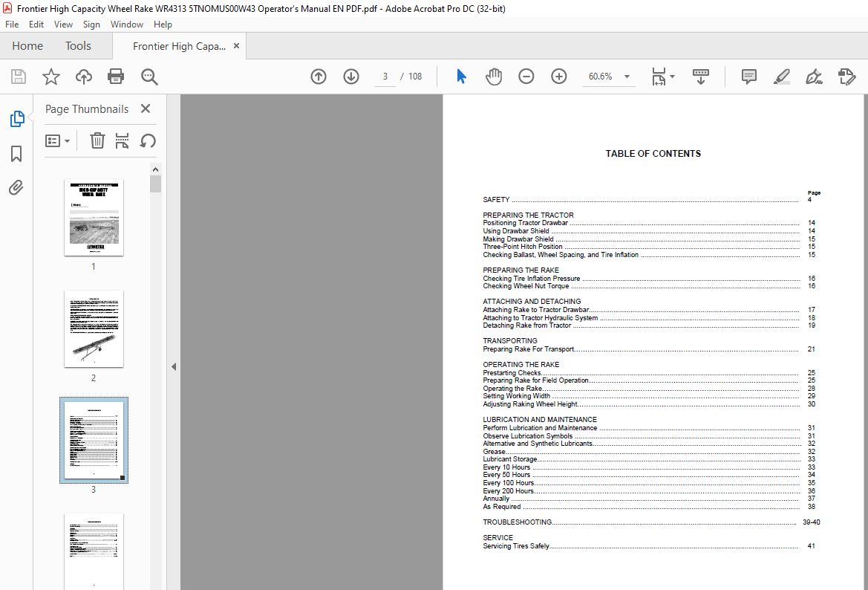Add a sticky note comment

pos(748,77)
